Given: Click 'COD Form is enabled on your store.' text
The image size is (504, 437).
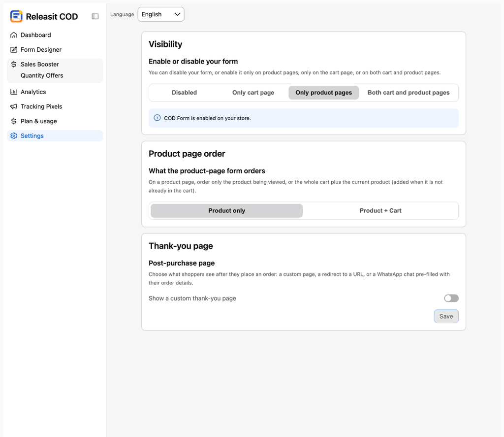Looking at the screenshot, I should (207, 118).
